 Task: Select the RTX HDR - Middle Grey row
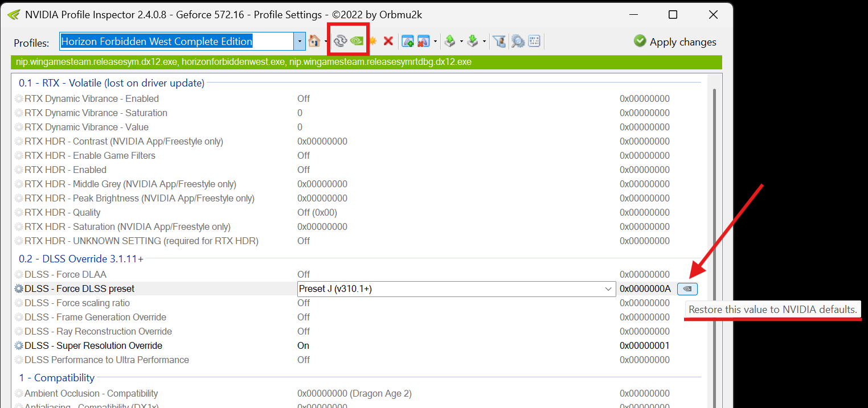pos(358,184)
